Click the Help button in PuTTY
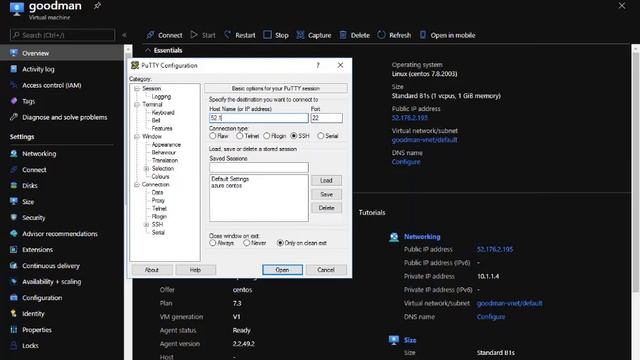The height and width of the screenshot is (360, 640). (x=195, y=270)
